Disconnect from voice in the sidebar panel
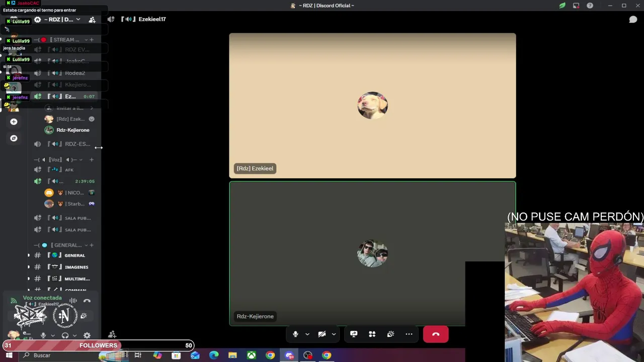The image size is (644, 362). [x=87, y=301]
